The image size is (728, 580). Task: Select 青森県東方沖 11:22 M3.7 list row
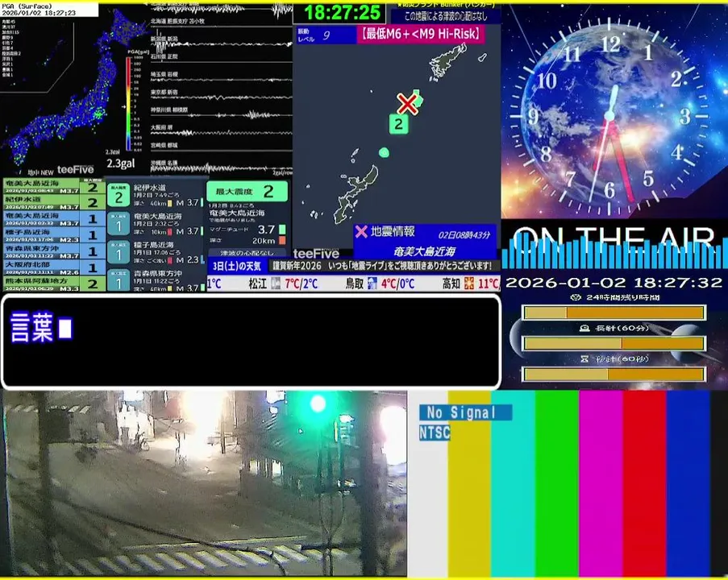point(54,251)
